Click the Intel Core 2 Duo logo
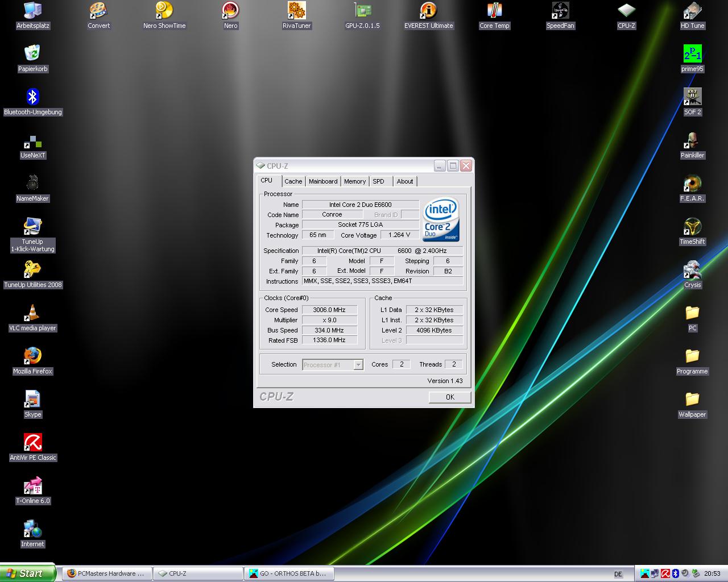 441,220
